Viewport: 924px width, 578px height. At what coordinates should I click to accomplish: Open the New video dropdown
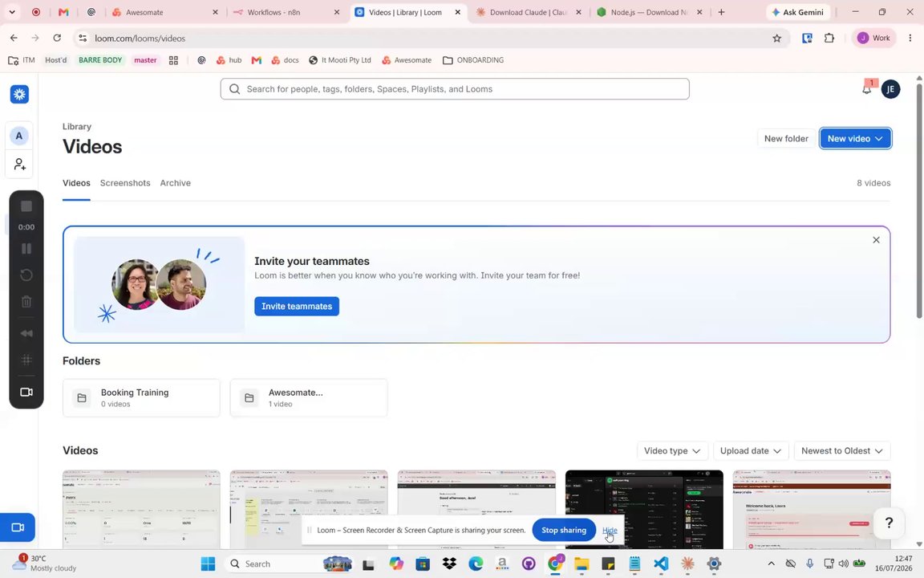[855, 139]
